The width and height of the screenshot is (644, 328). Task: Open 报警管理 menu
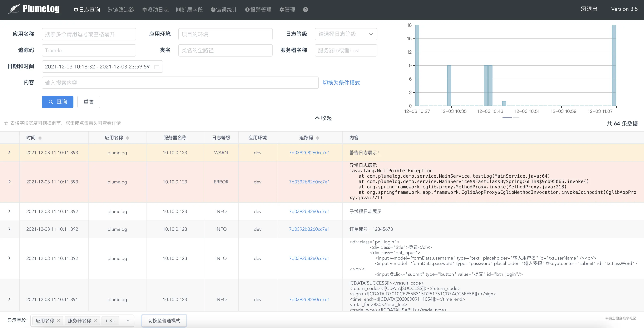pos(258,9)
